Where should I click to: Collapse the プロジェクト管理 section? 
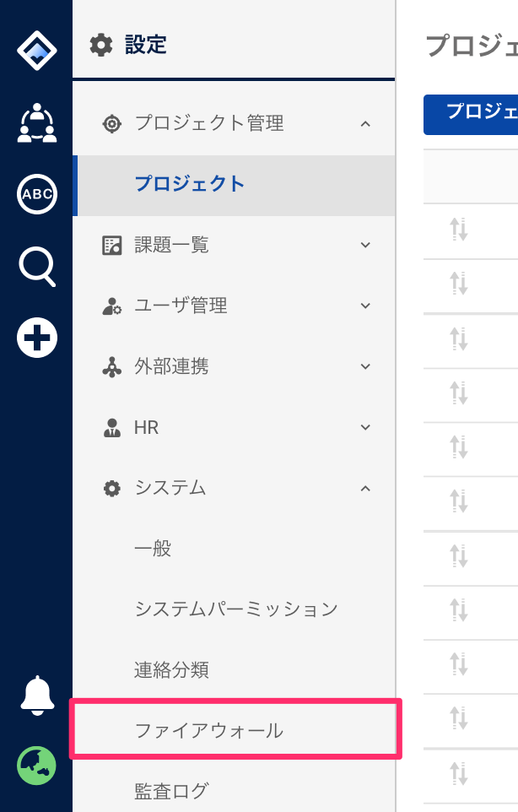365,124
